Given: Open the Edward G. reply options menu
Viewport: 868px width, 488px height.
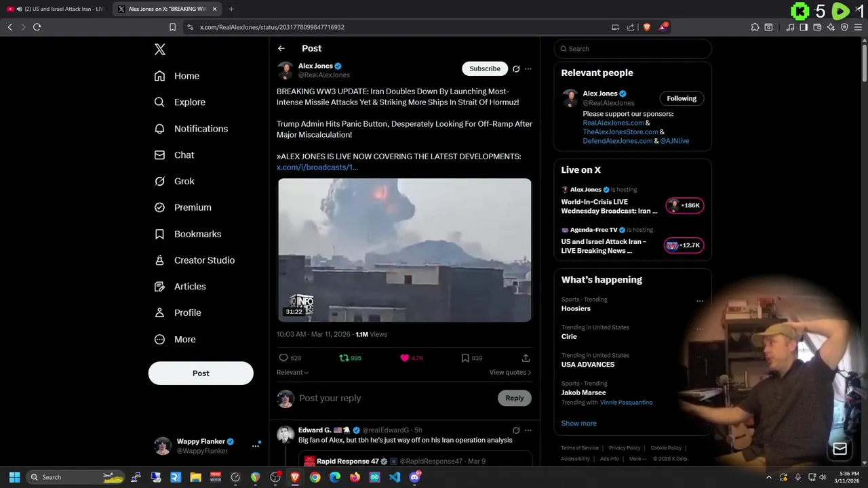Looking at the screenshot, I should click(528, 430).
